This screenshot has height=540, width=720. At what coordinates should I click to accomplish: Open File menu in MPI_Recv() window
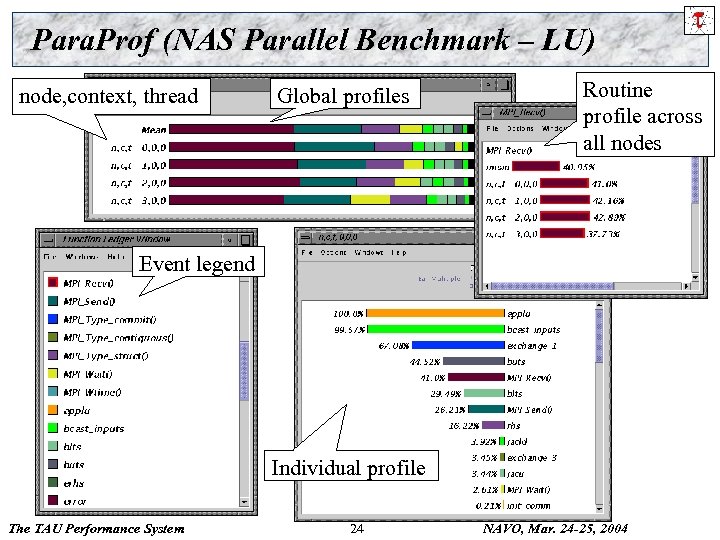[x=493, y=129]
